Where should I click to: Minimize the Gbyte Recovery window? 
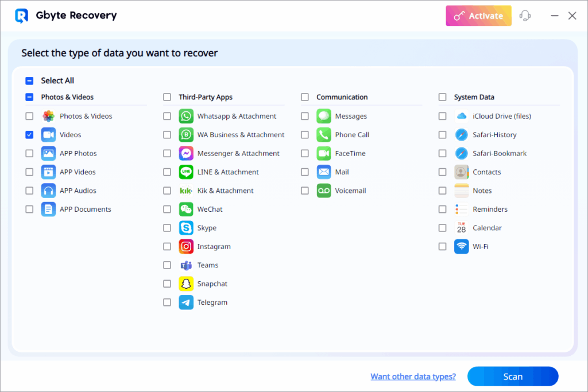point(554,15)
